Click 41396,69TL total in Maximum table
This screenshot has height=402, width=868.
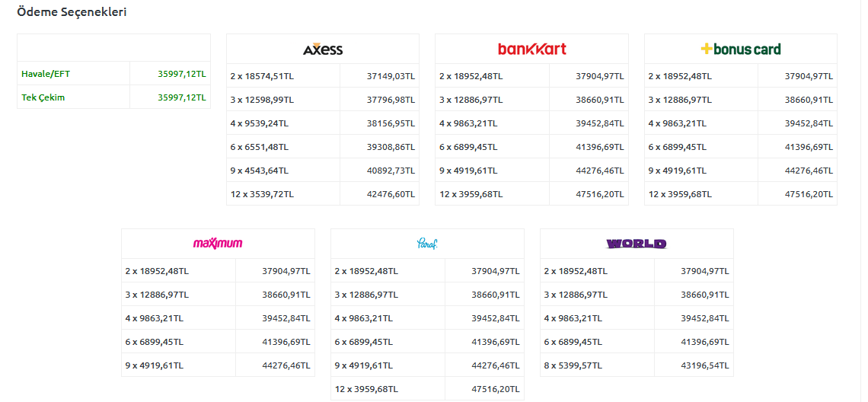tap(286, 342)
